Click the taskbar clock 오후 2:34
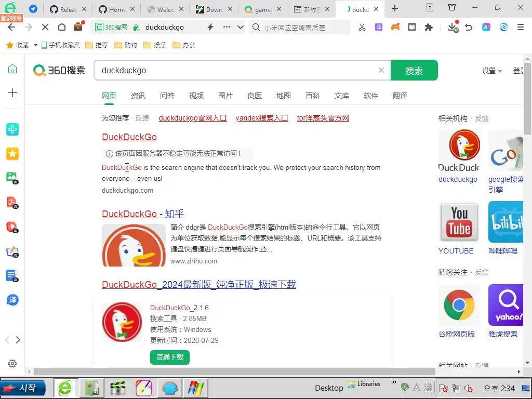The image size is (532, 399). pos(499,388)
